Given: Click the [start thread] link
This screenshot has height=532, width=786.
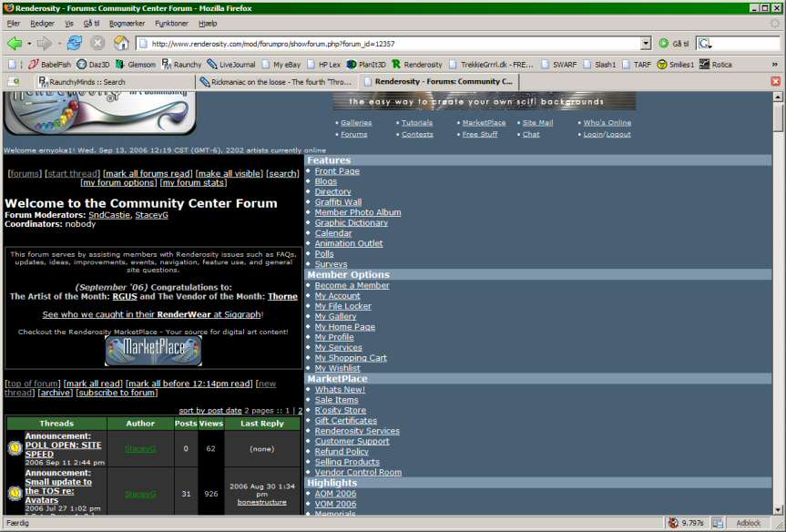Looking at the screenshot, I should pos(73,173).
